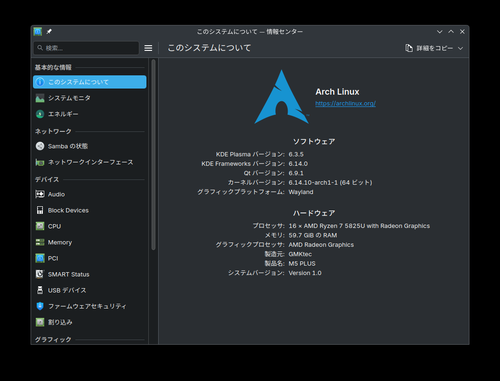Click the Audio device icon
This screenshot has height=381, width=500.
[x=40, y=194]
